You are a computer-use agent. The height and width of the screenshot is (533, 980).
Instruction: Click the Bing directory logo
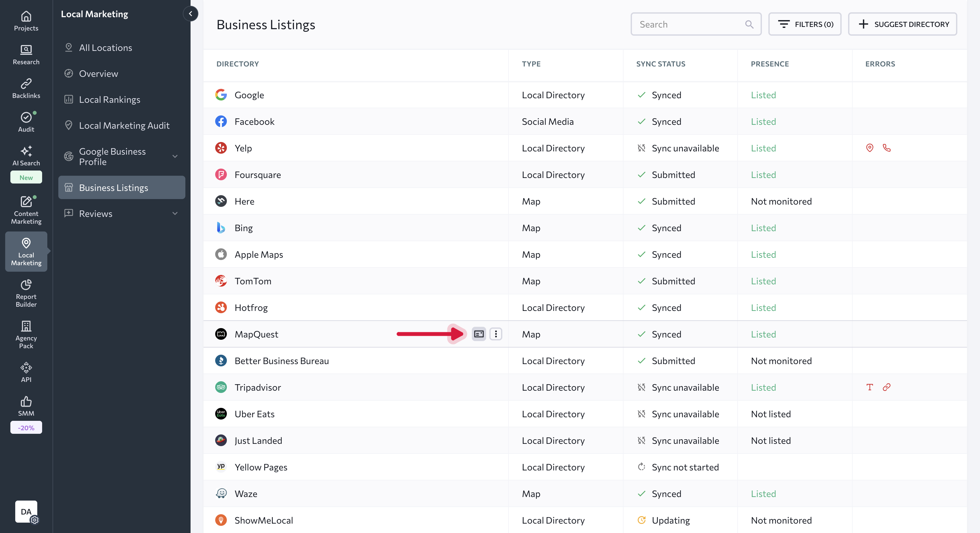pos(221,228)
